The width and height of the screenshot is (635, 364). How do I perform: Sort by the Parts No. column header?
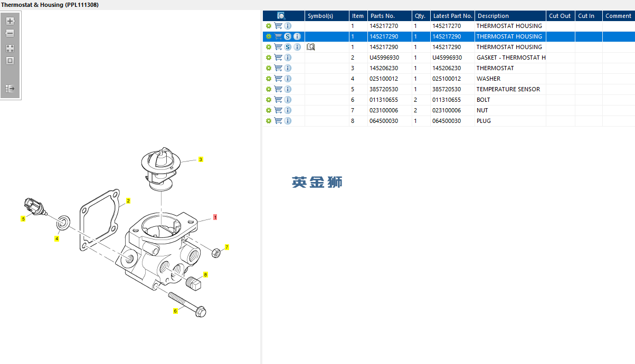[x=390, y=16]
